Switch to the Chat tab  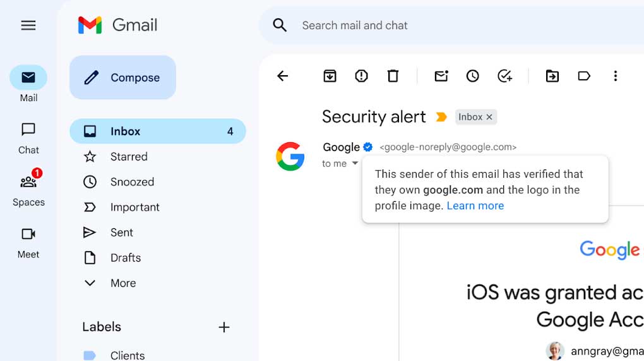coord(28,137)
